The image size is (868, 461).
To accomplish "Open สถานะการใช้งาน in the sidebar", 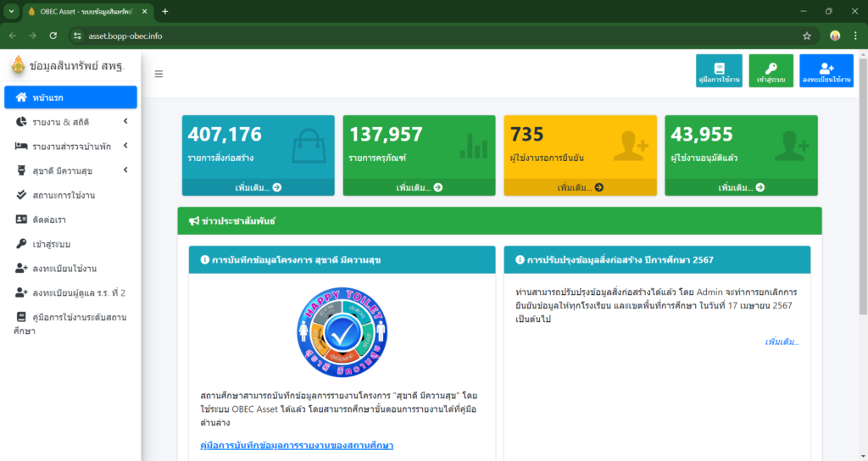I will point(63,195).
